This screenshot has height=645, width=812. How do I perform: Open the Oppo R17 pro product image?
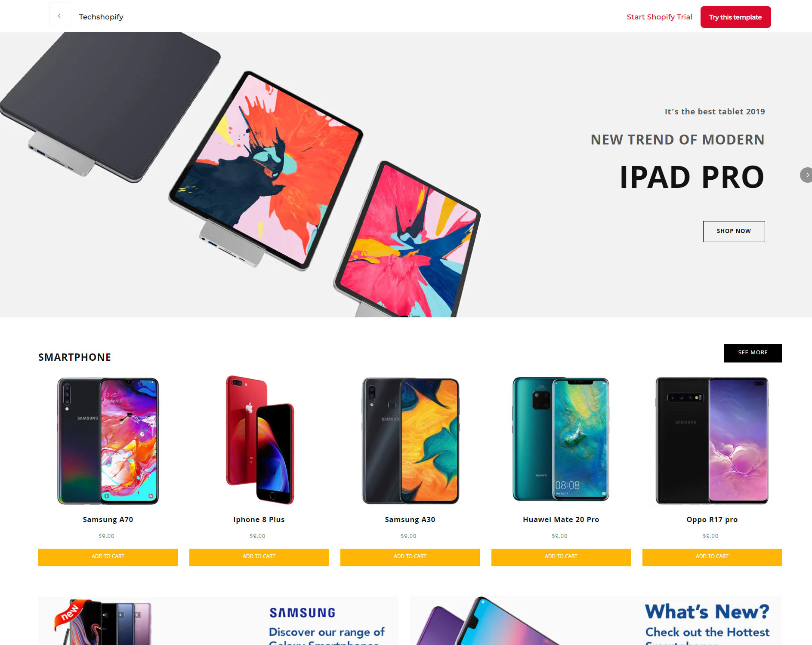[x=712, y=440]
